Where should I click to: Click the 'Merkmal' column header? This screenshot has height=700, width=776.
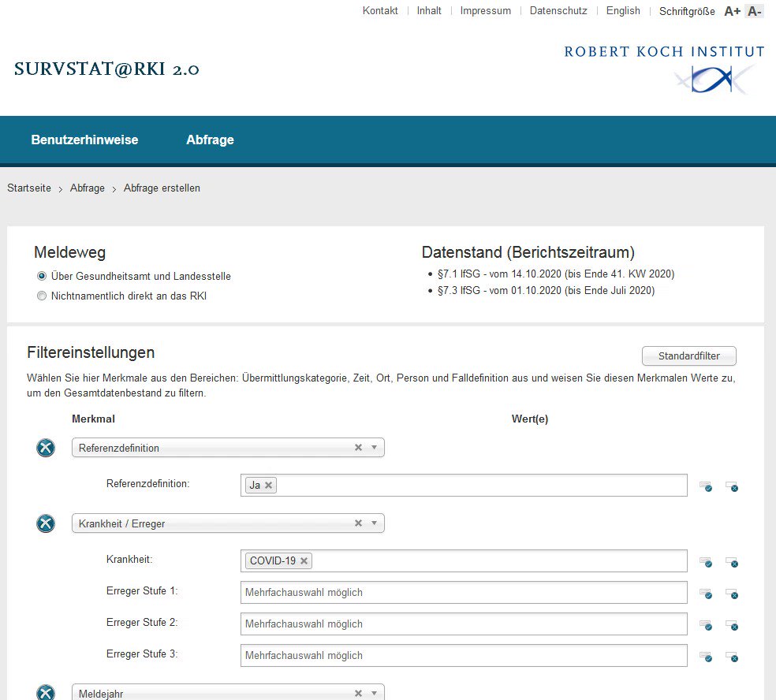pyautogui.click(x=93, y=419)
